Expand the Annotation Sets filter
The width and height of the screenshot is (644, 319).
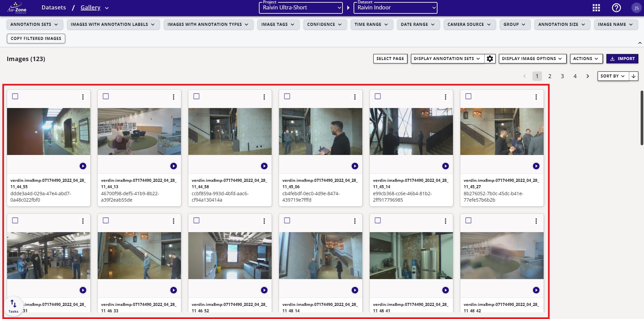(x=34, y=24)
